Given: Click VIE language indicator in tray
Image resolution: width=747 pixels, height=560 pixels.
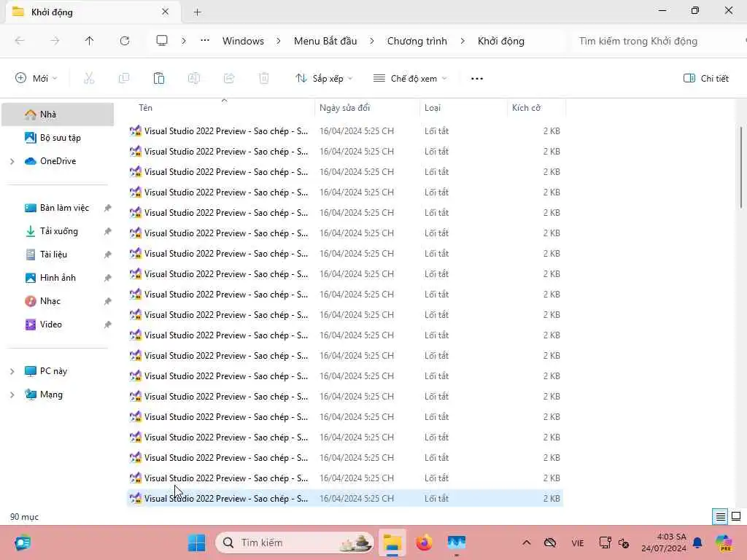Looking at the screenshot, I should 578,542.
